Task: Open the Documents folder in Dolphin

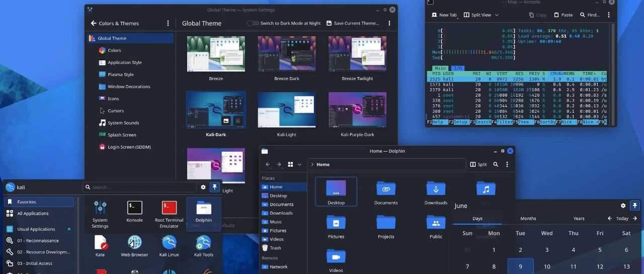Action: pyautogui.click(x=386, y=193)
